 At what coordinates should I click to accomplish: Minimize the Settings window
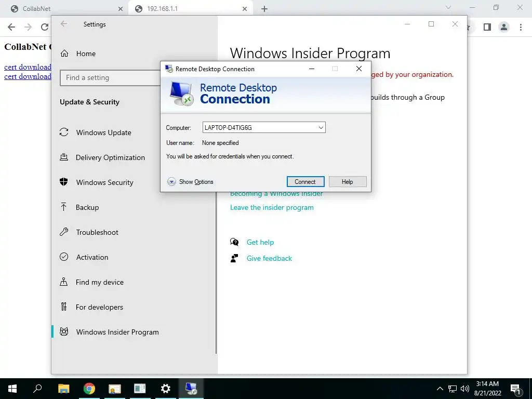[407, 24]
